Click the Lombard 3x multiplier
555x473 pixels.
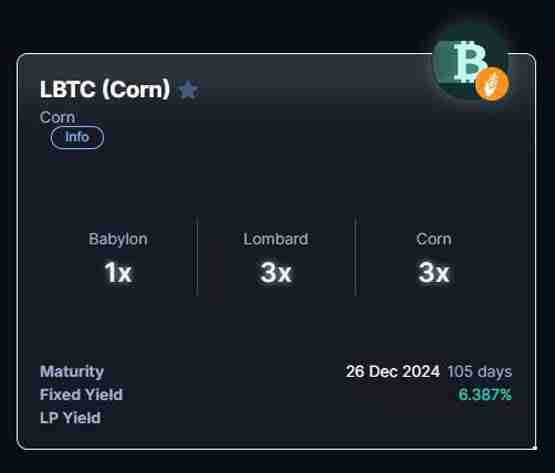(276, 272)
